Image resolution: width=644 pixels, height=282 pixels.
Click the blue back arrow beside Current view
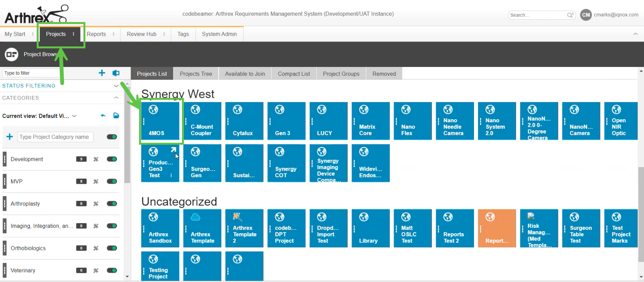tap(103, 116)
